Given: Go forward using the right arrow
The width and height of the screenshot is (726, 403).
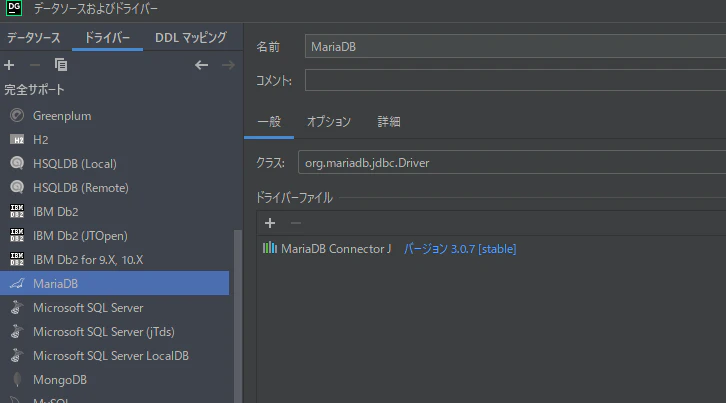Looking at the screenshot, I should click(x=228, y=65).
